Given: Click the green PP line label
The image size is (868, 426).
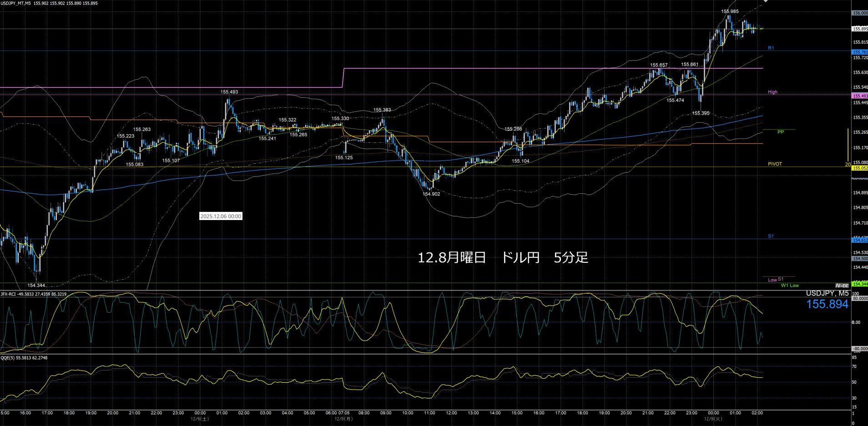Looking at the screenshot, I should (x=781, y=132).
